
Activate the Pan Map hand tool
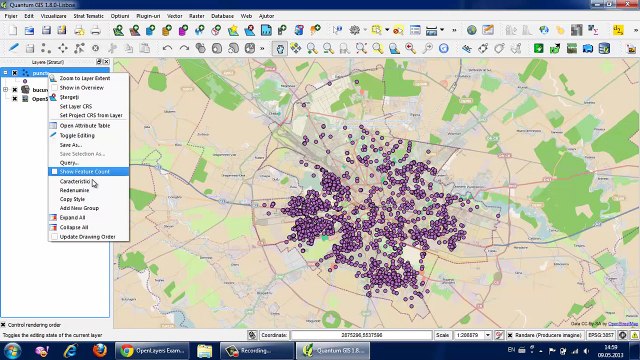pyautogui.click(x=280, y=48)
